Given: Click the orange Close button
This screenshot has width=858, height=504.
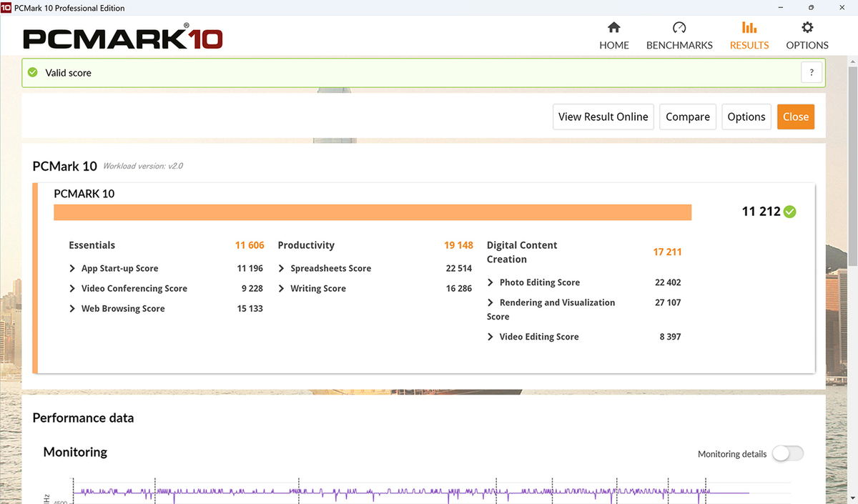Looking at the screenshot, I should click(796, 117).
